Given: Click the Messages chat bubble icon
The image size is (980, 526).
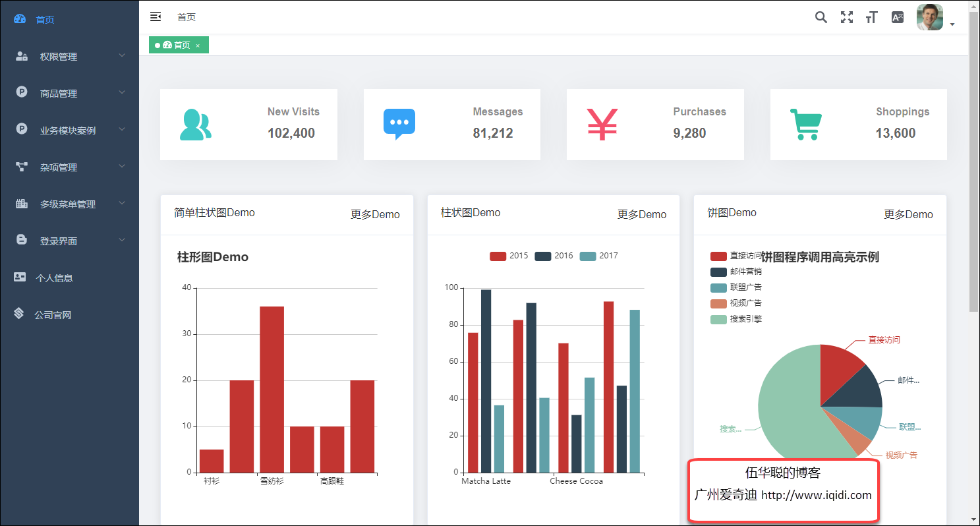Looking at the screenshot, I should point(399,125).
